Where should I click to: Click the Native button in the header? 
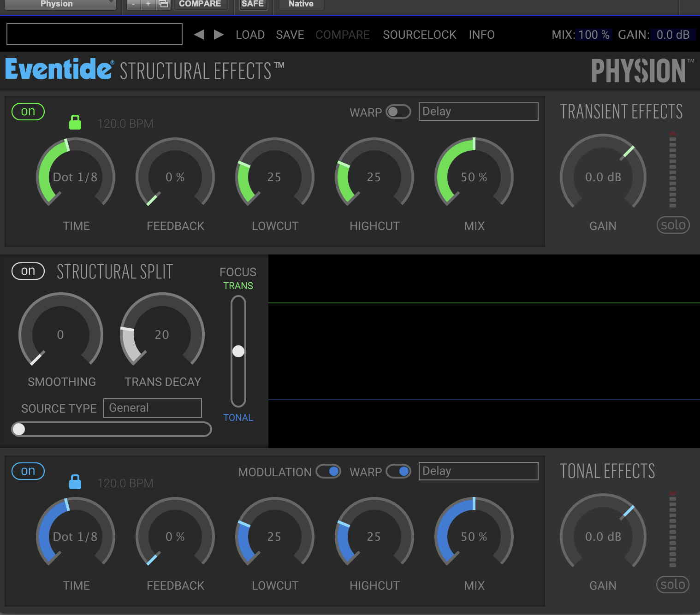301,4
